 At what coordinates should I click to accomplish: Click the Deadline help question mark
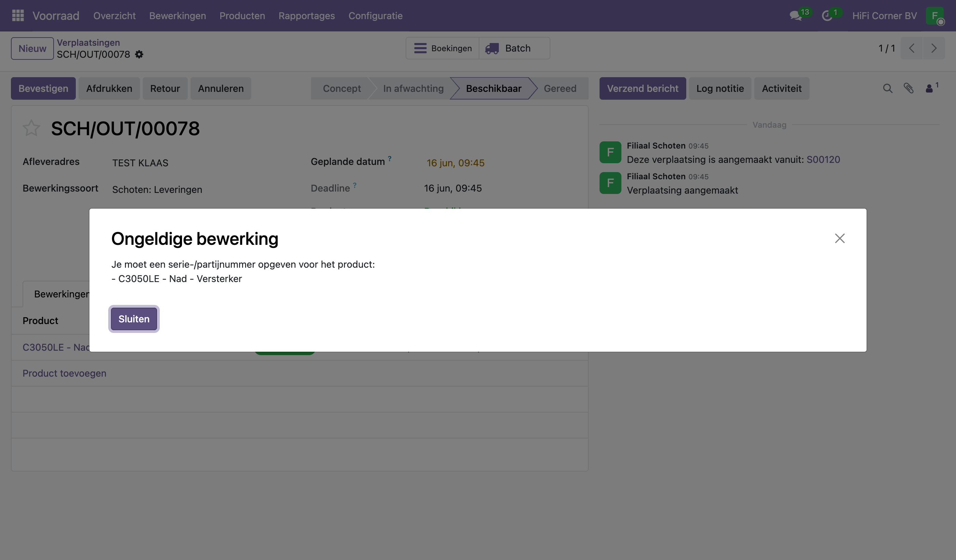pos(355,185)
